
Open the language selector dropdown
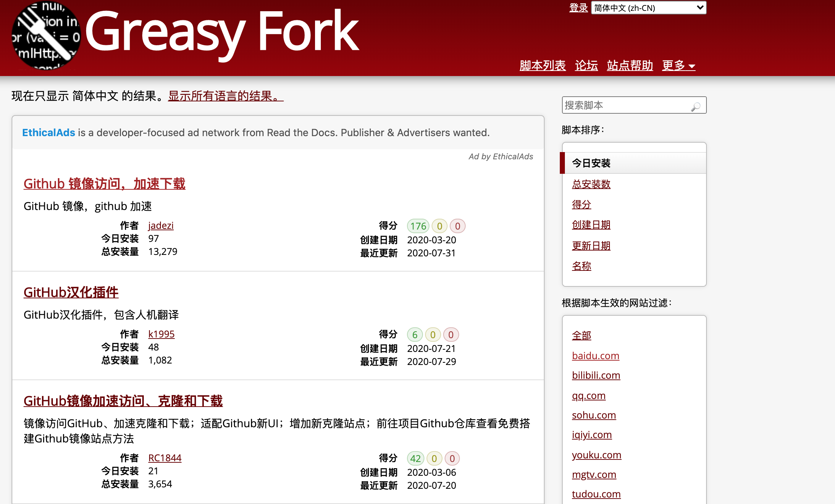[x=648, y=8]
